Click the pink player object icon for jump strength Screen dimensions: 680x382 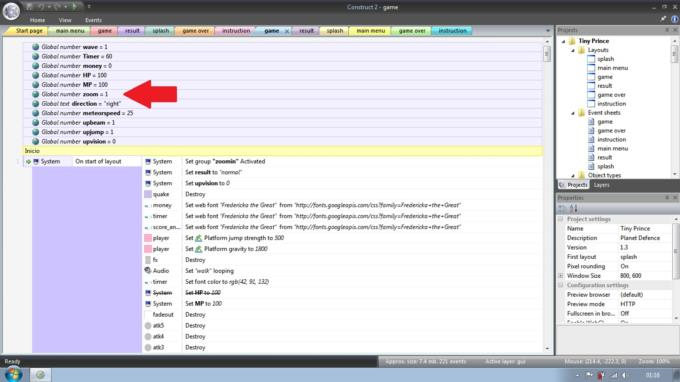[148, 238]
